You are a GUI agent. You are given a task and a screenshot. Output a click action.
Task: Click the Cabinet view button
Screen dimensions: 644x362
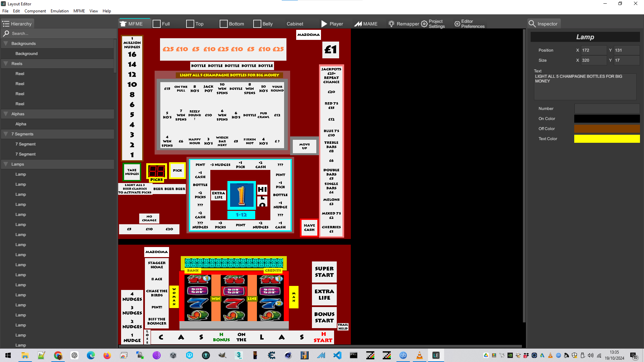(x=295, y=24)
